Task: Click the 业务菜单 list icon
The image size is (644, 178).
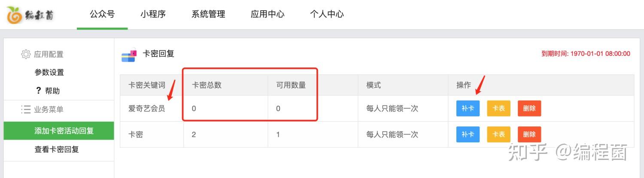Action: (26, 110)
